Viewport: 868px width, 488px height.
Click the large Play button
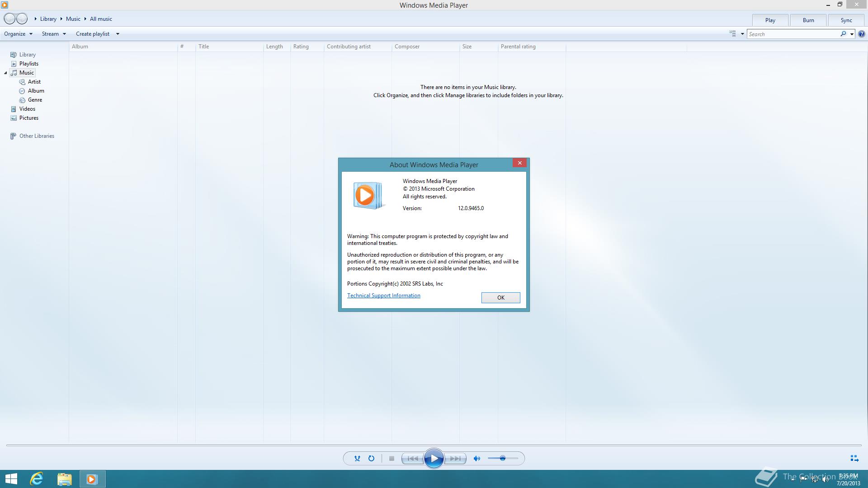point(434,459)
